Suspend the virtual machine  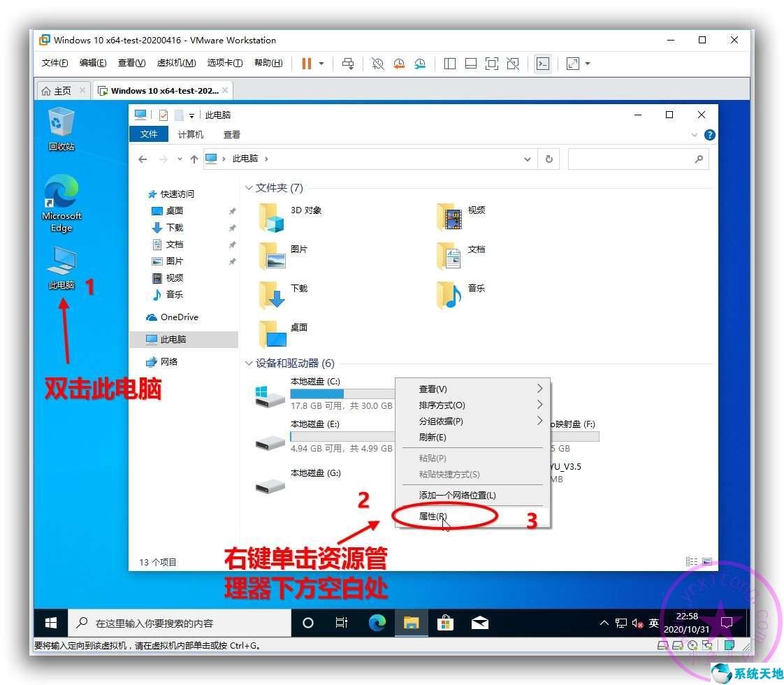tap(307, 64)
